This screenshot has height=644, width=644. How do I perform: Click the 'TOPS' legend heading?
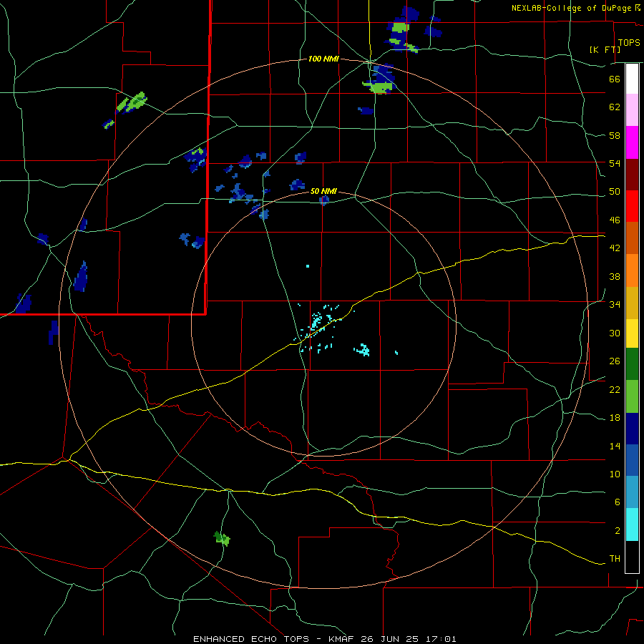(x=629, y=43)
